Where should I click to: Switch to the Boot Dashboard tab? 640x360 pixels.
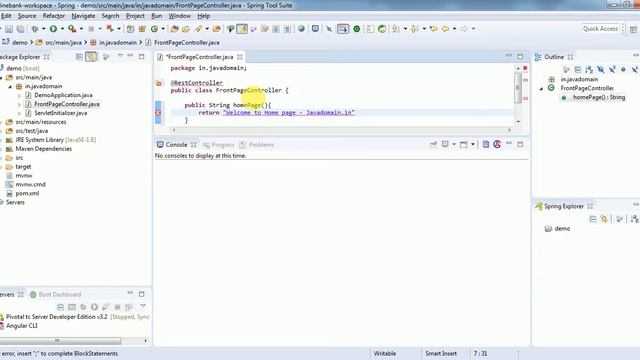[56, 294]
